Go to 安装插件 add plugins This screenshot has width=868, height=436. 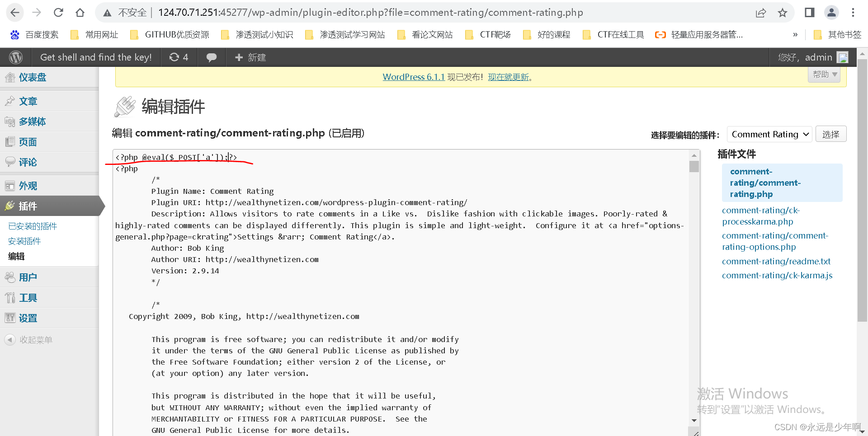click(24, 241)
